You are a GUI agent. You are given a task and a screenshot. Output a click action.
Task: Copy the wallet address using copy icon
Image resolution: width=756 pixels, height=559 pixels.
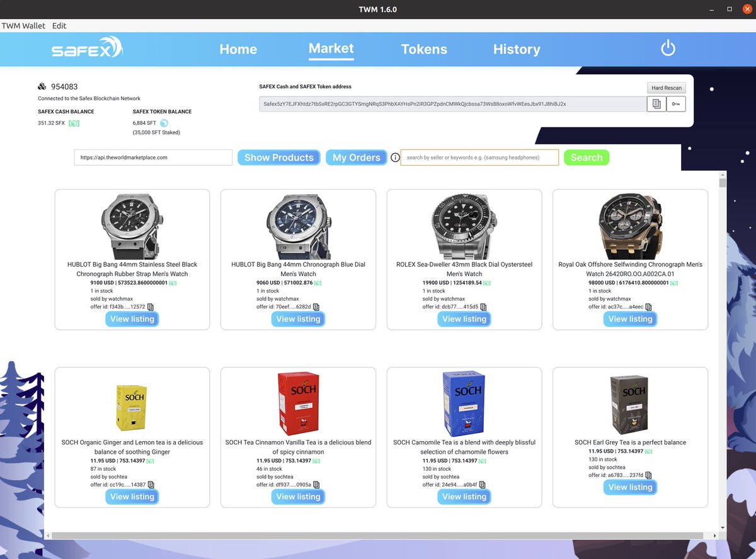(x=656, y=104)
